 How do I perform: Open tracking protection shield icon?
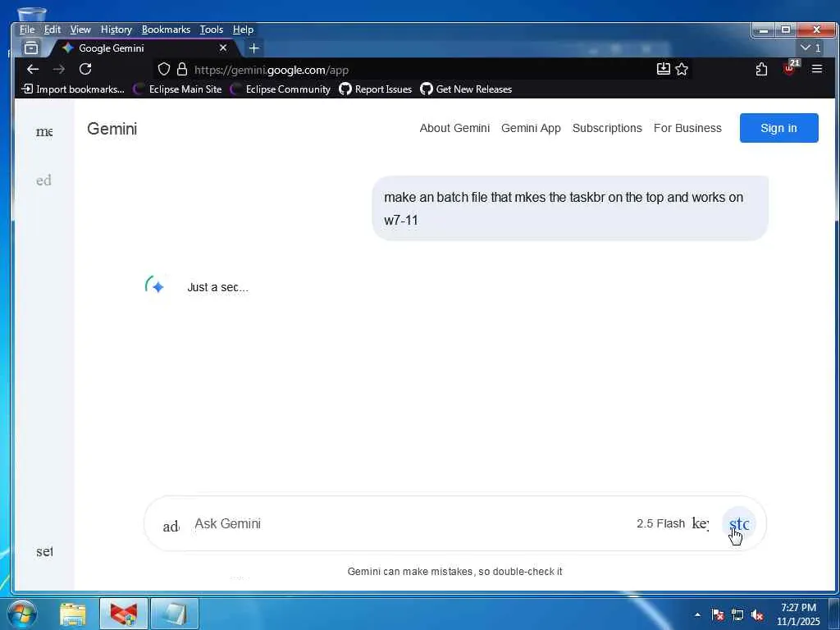(164, 69)
